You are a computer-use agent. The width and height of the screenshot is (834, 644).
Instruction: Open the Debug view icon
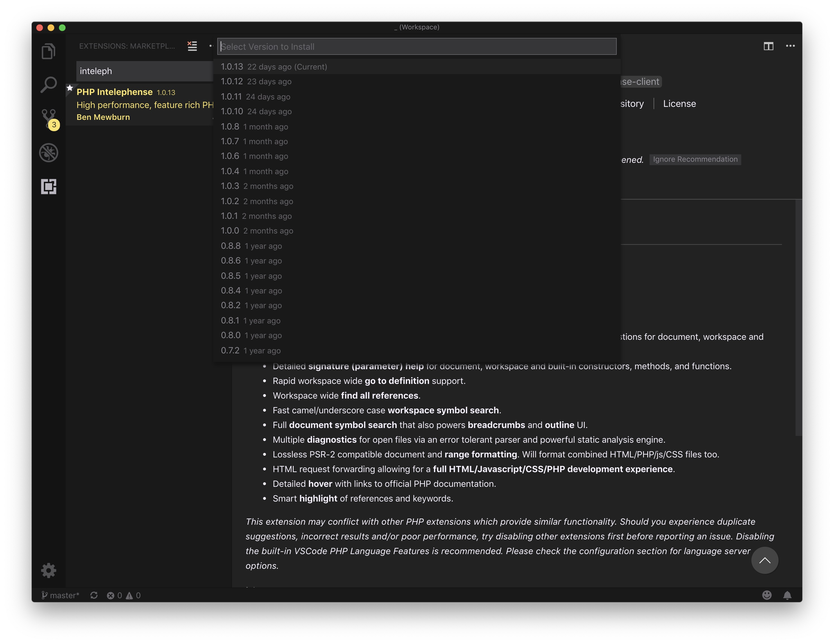coord(48,153)
